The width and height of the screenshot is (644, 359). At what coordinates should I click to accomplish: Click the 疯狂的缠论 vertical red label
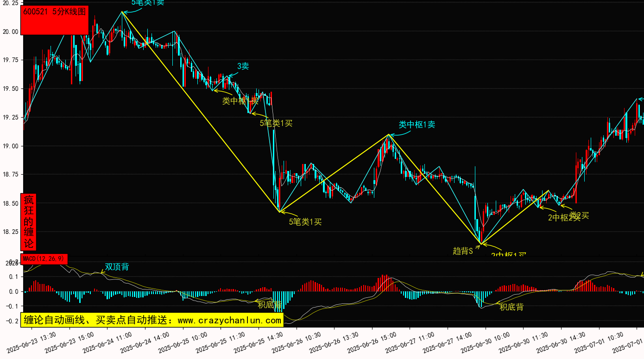click(29, 221)
